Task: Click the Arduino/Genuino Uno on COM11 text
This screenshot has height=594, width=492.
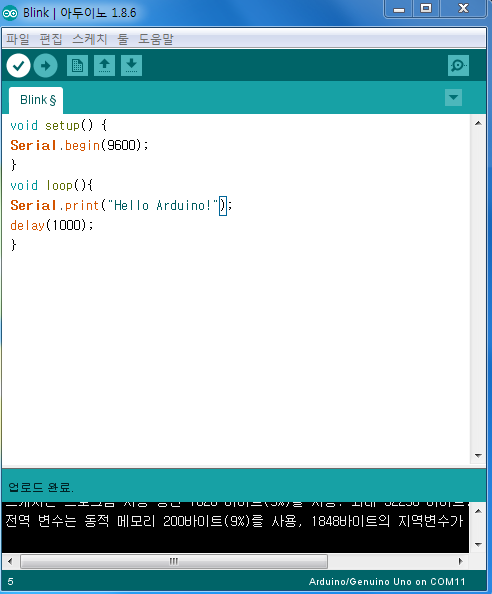Action: click(387, 582)
